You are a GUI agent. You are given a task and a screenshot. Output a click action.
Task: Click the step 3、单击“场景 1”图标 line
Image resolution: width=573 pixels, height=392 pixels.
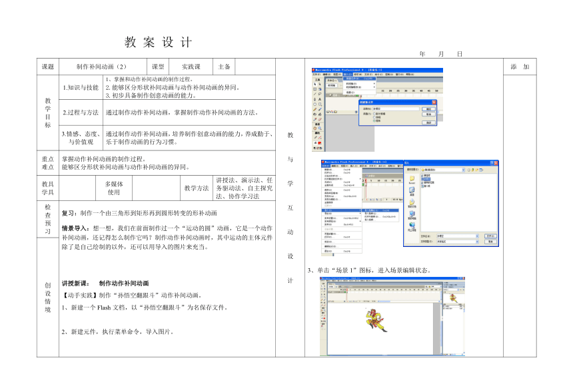click(370, 270)
